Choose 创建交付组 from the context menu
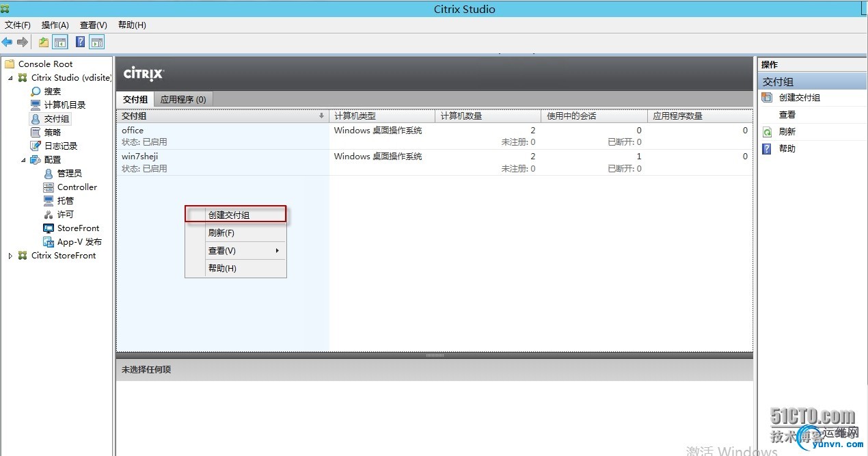 click(236, 215)
